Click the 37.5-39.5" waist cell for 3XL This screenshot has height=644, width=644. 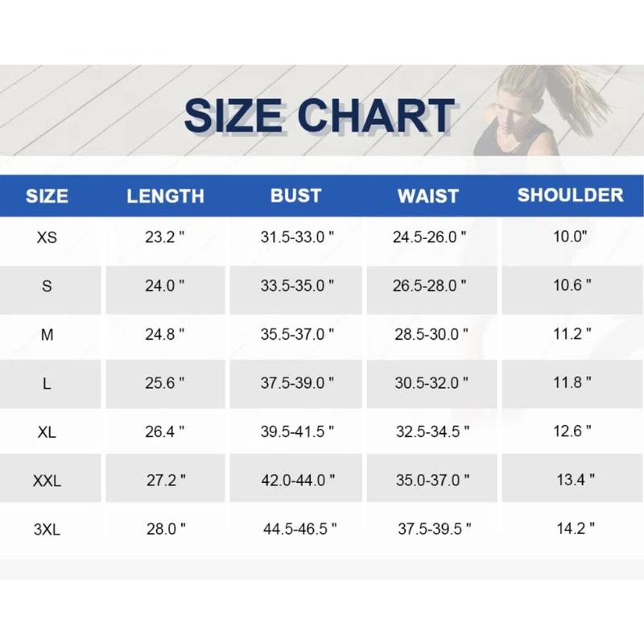(435, 529)
